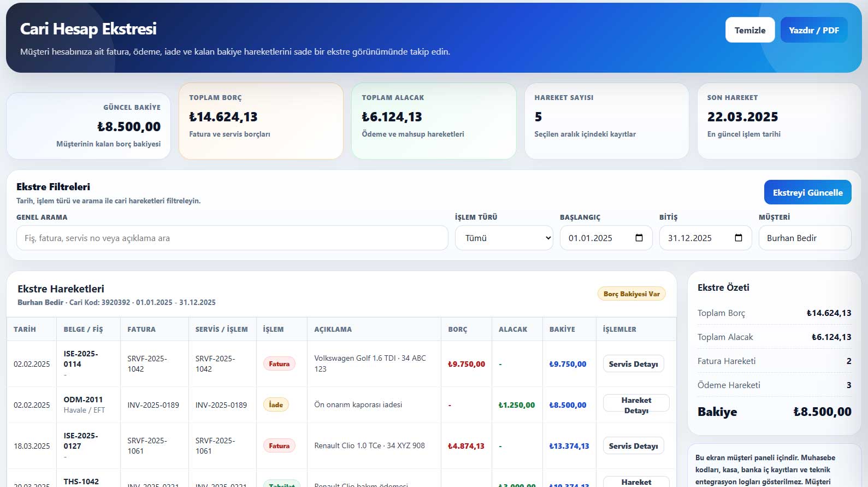Click the Temizle button
868x487 pixels.
tap(750, 30)
